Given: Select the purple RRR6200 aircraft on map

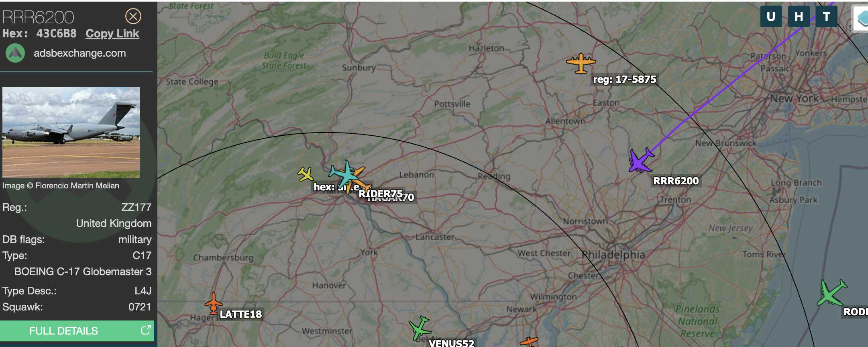Looking at the screenshot, I should click(x=641, y=160).
